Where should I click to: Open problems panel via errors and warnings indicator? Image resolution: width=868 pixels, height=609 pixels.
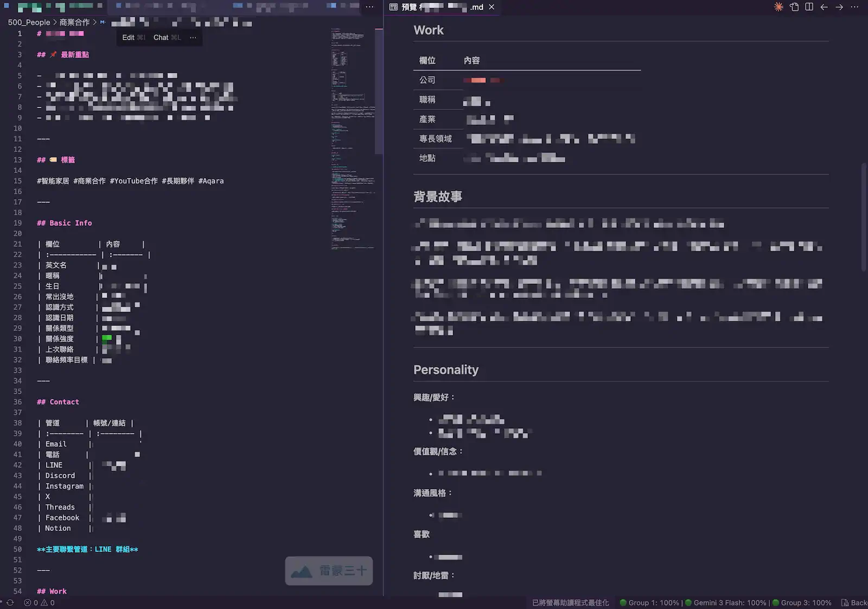coord(39,602)
